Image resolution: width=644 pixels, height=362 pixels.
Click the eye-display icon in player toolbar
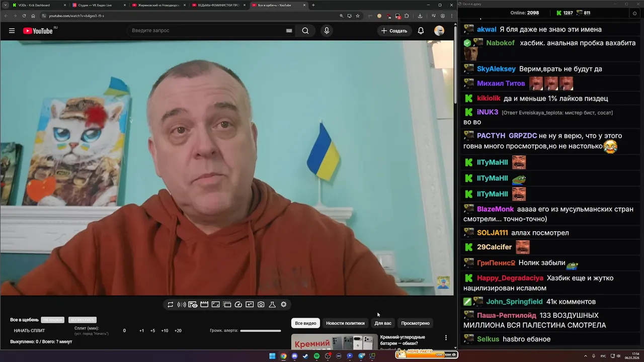pos(193,305)
